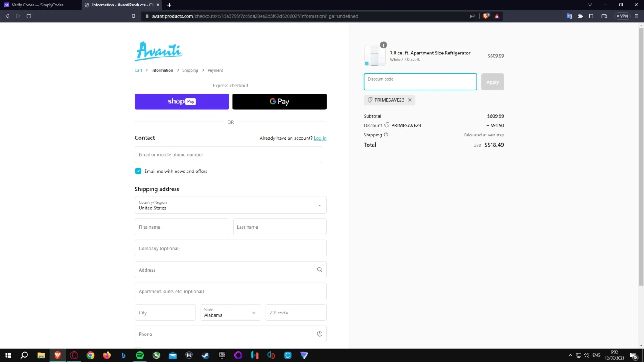Open the tab search dropdown arrow
The height and width of the screenshot is (362, 644).
[x=590, y=5]
